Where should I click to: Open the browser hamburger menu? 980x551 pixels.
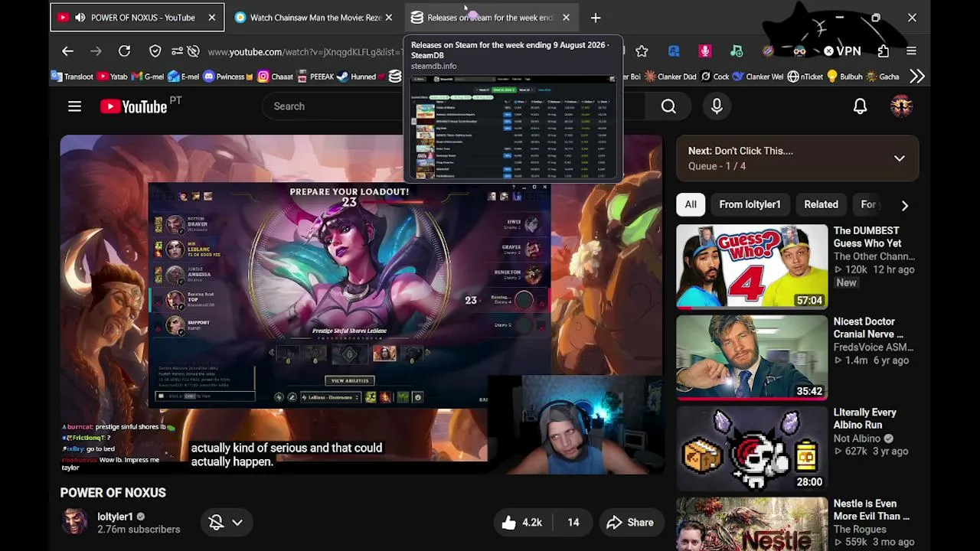[x=911, y=51]
